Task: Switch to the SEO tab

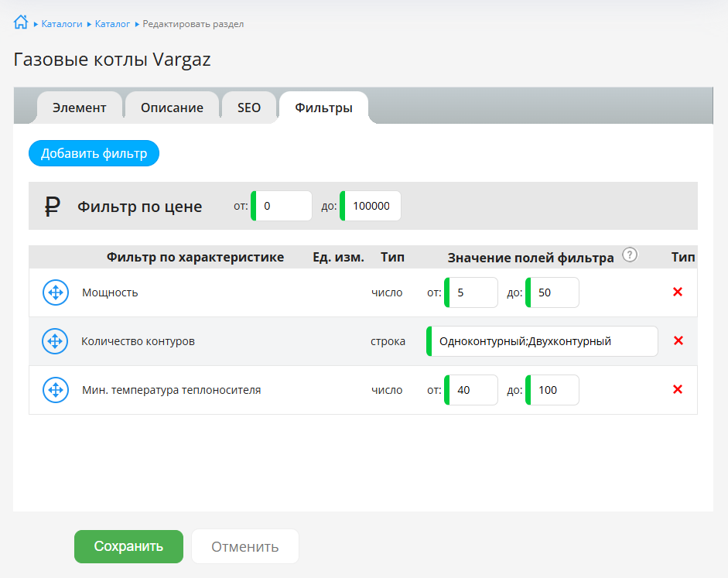Action: [x=249, y=108]
